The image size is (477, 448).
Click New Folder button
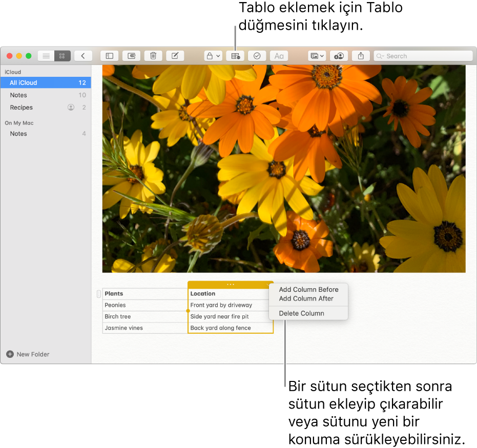coord(28,354)
